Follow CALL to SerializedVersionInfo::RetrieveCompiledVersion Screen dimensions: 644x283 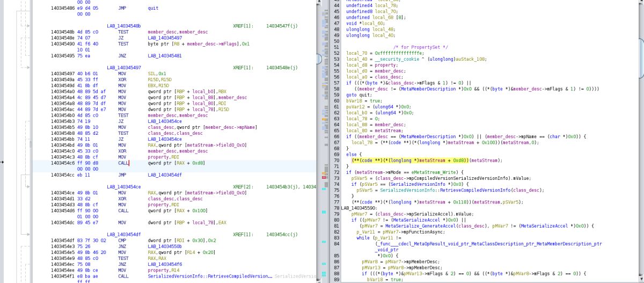click(x=210, y=276)
